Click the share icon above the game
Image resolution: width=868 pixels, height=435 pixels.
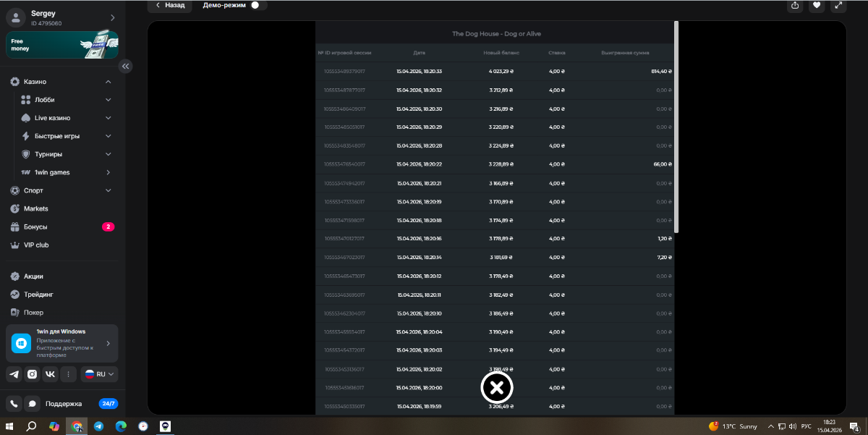coord(795,6)
